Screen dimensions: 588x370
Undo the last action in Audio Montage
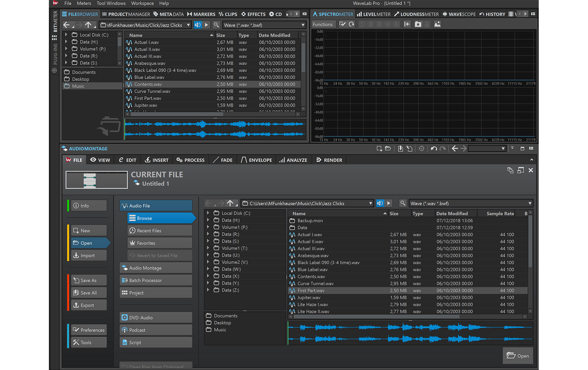[x=434, y=148]
